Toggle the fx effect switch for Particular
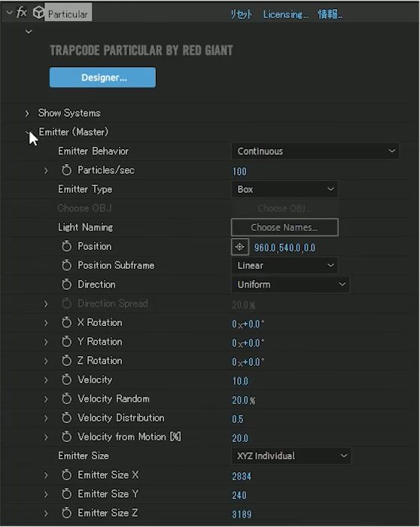The width and height of the screenshot is (420, 527). pos(22,13)
